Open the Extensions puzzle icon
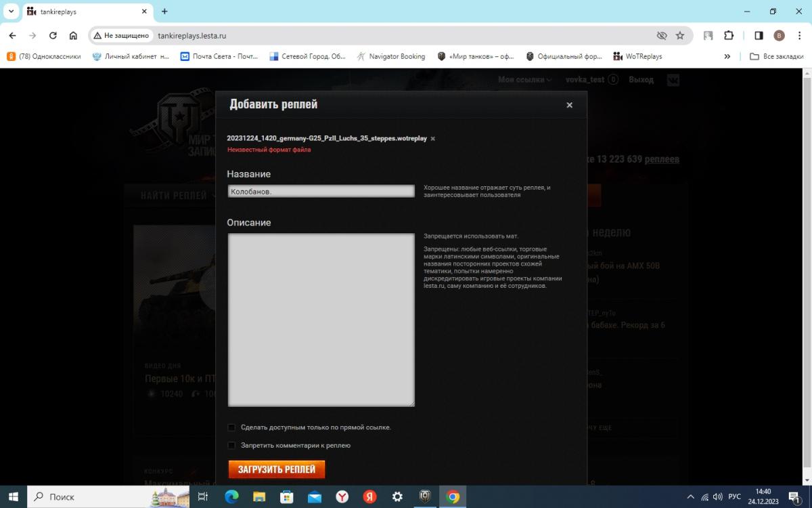The width and height of the screenshot is (812, 508). pyautogui.click(x=729, y=35)
